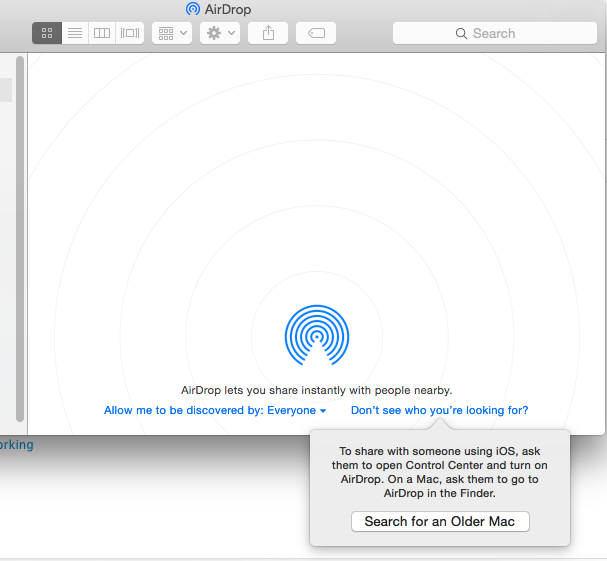Click the Share toolbar button
The width and height of the screenshot is (607, 561).
268,33
